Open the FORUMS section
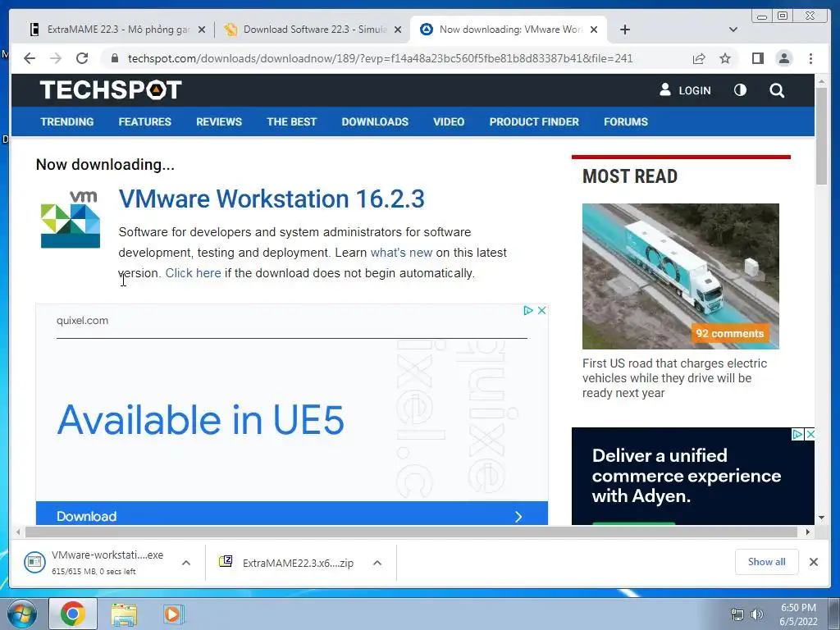The image size is (840, 630). tap(626, 121)
